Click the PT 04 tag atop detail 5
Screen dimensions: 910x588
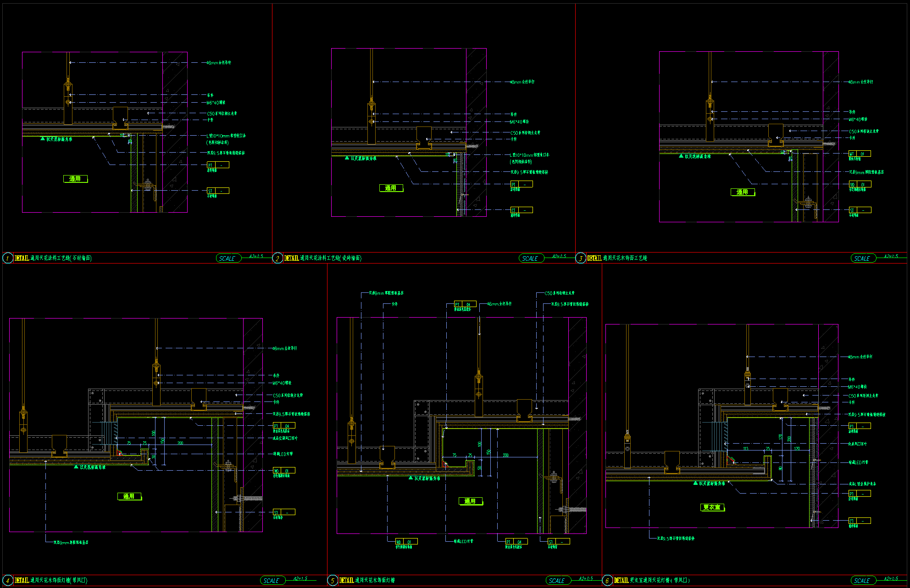click(x=465, y=304)
